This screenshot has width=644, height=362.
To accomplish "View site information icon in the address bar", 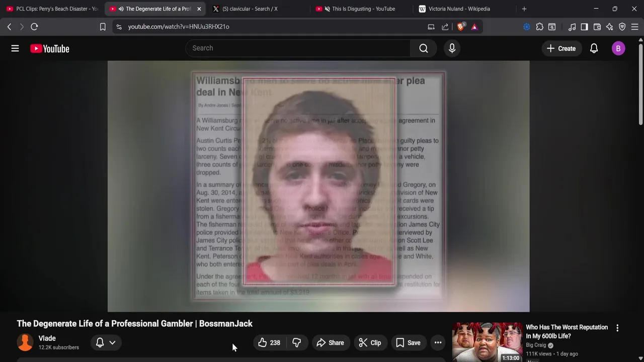I will point(119,27).
